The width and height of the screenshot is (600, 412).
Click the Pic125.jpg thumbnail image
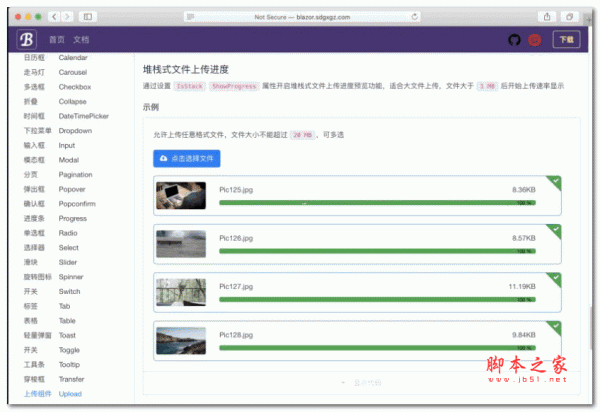[x=181, y=195]
